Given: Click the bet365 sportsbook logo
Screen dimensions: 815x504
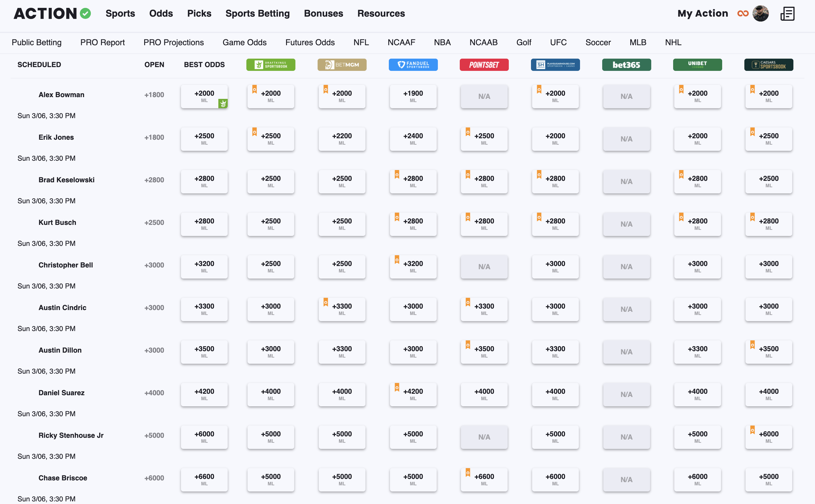Looking at the screenshot, I should pos(626,65).
